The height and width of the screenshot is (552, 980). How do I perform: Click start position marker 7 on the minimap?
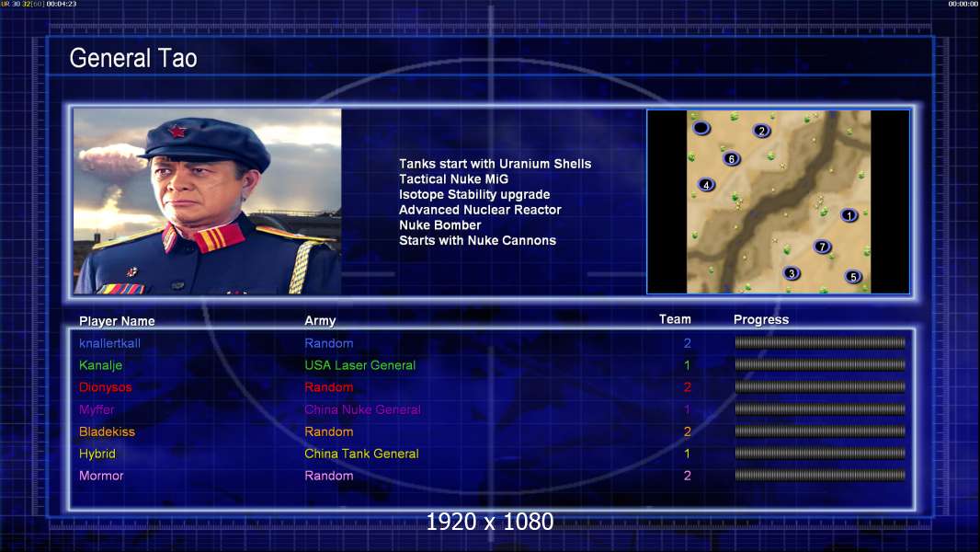(822, 247)
